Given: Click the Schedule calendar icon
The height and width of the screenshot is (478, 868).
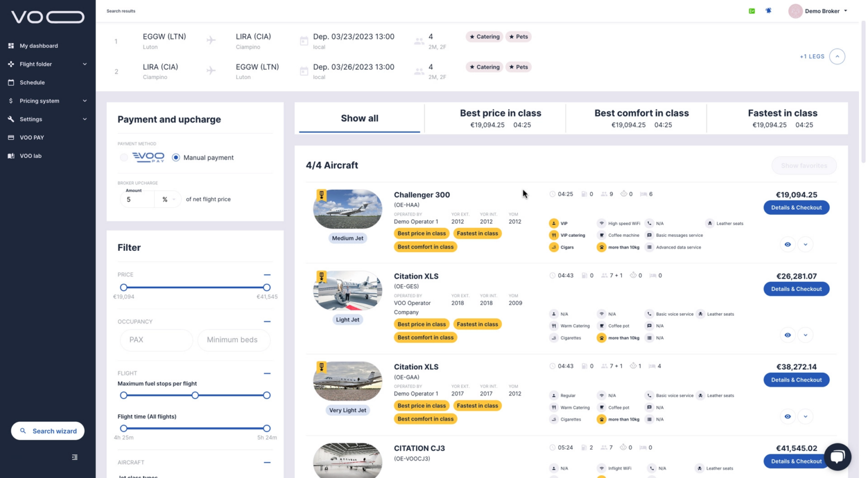Looking at the screenshot, I should (x=11, y=82).
